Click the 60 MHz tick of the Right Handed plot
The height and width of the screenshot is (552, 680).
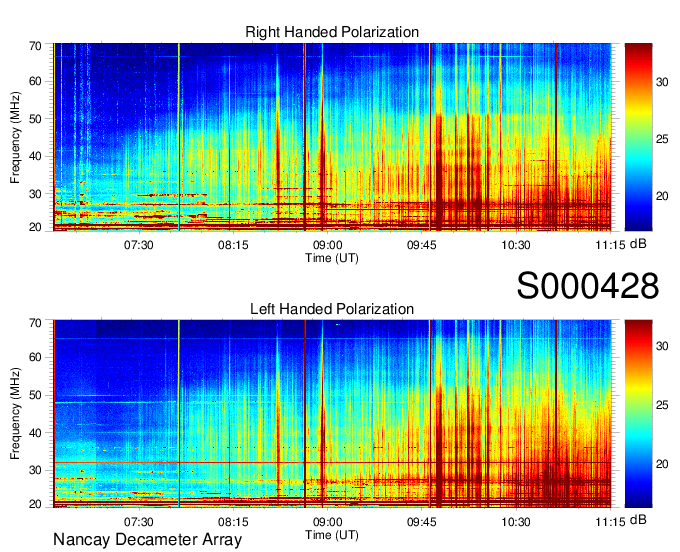pos(35,81)
